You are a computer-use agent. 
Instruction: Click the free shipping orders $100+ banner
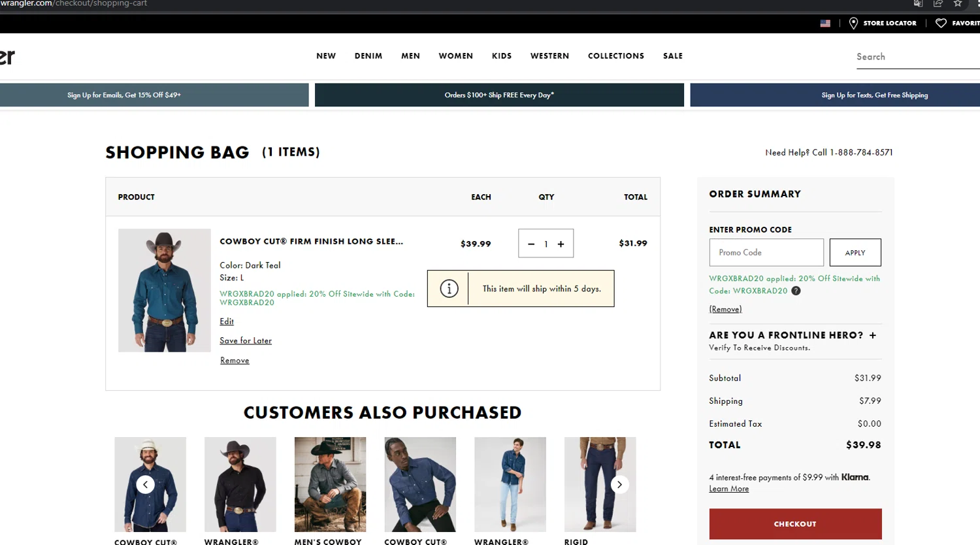tap(499, 95)
